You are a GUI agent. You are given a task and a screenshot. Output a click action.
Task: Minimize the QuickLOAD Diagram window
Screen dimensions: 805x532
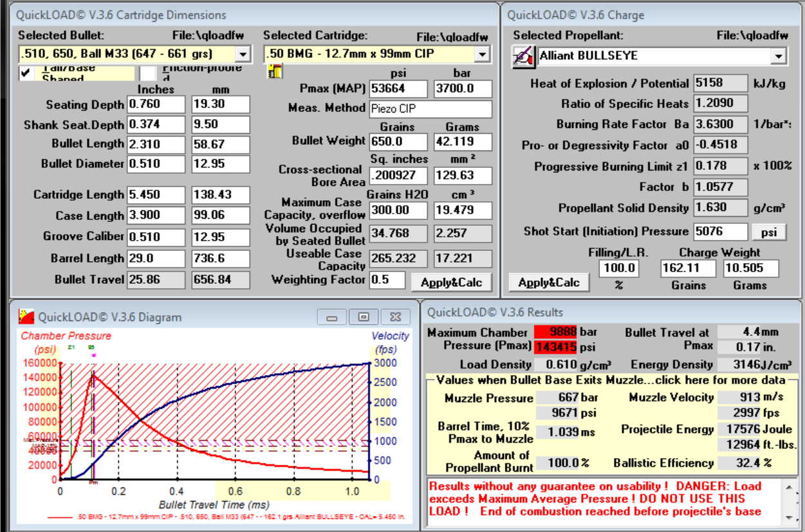click(x=332, y=316)
